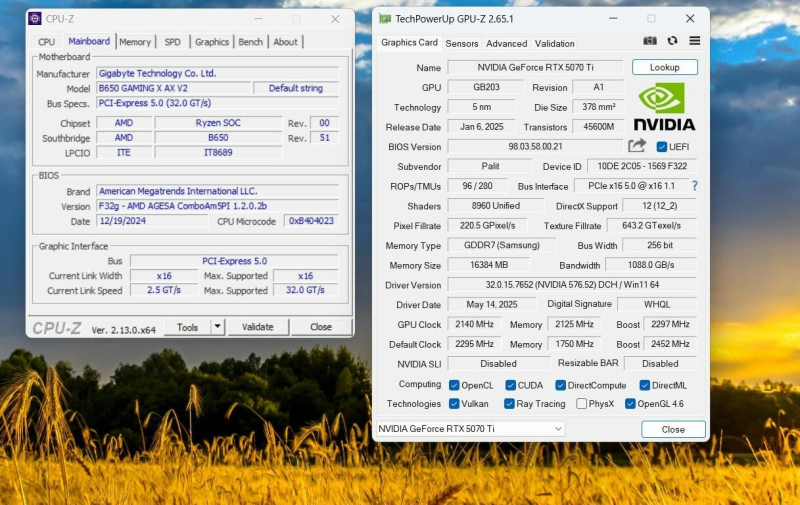The image size is (800, 505).
Task: Toggle the UEFI checkbox
Action: coord(661,147)
